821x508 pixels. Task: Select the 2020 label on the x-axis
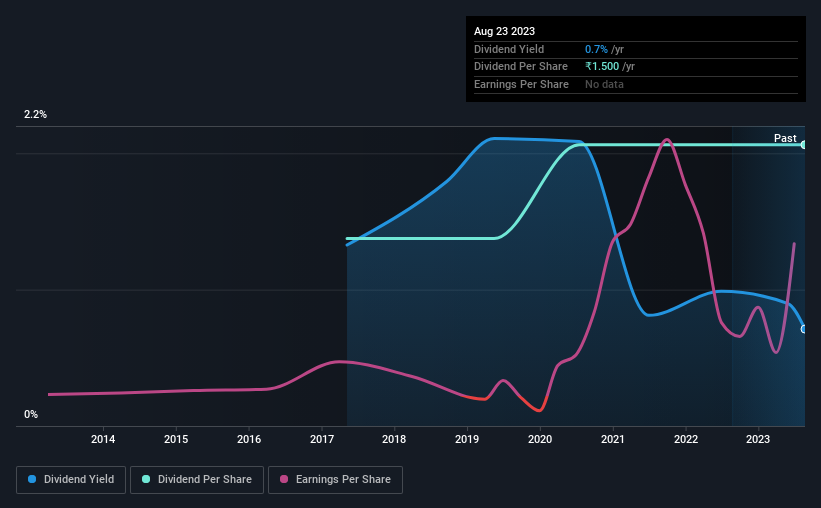click(x=540, y=439)
